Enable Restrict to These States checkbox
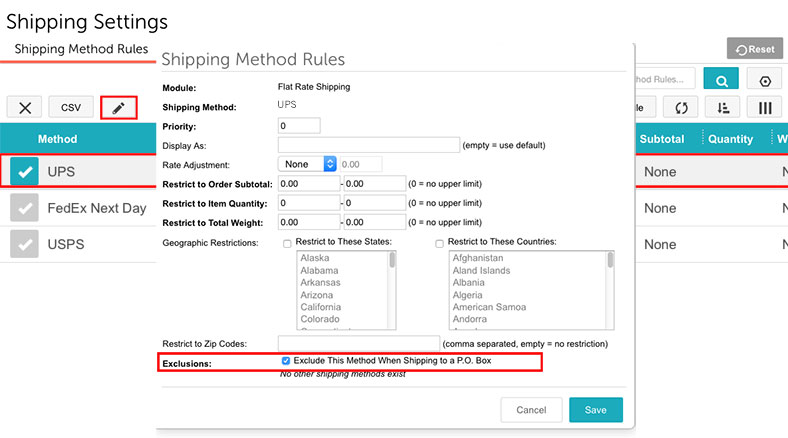Screen dimensions: 788x438 [287, 244]
